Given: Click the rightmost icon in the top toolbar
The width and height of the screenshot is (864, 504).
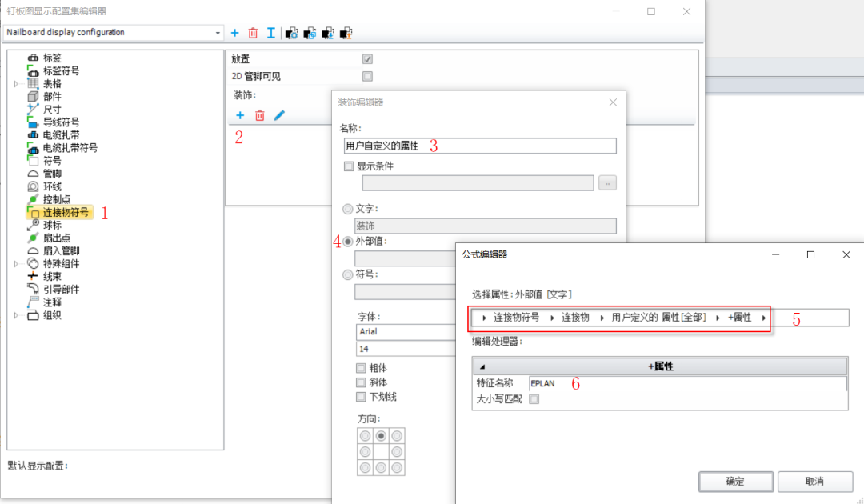Looking at the screenshot, I should [346, 33].
